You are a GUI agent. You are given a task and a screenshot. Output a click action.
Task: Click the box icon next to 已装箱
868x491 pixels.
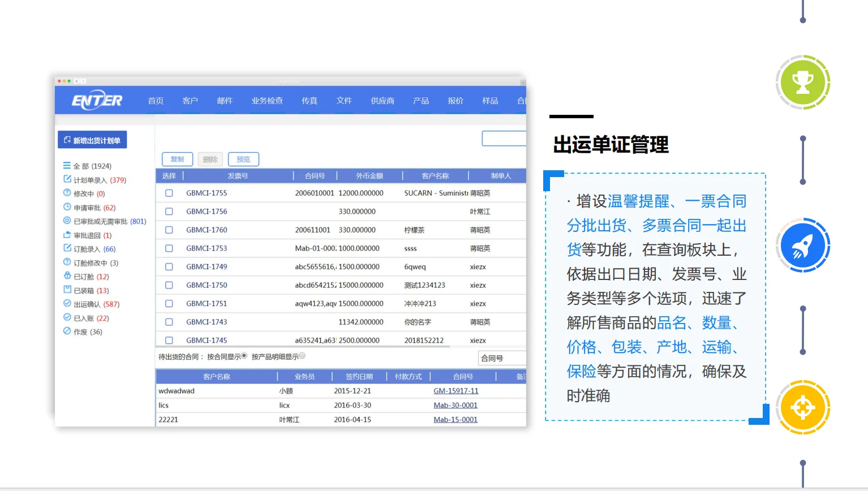[68, 290]
